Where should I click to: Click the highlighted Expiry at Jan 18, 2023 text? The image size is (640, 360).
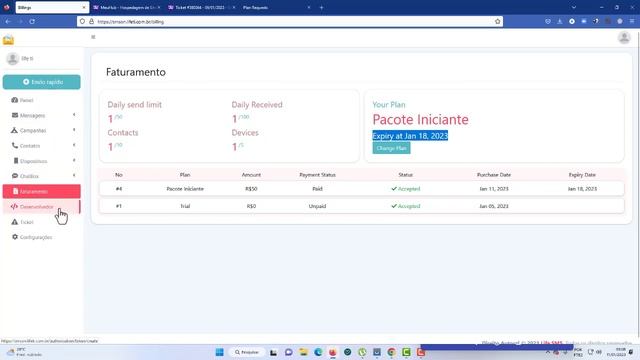[x=410, y=136]
